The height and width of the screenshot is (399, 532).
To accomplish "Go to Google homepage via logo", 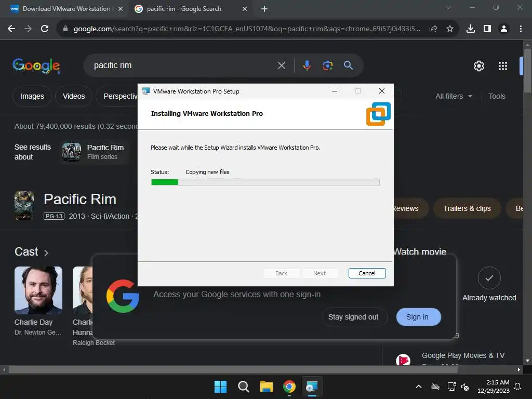I will [36, 65].
